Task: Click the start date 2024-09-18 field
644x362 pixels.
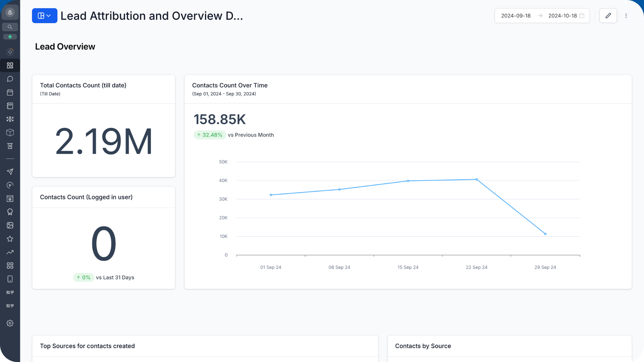Action: pyautogui.click(x=516, y=16)
